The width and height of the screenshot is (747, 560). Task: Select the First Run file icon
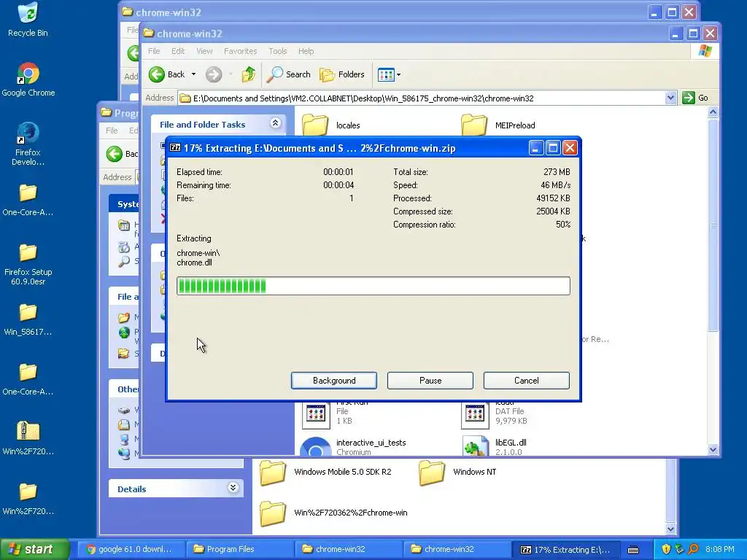(x=316, y=415)
